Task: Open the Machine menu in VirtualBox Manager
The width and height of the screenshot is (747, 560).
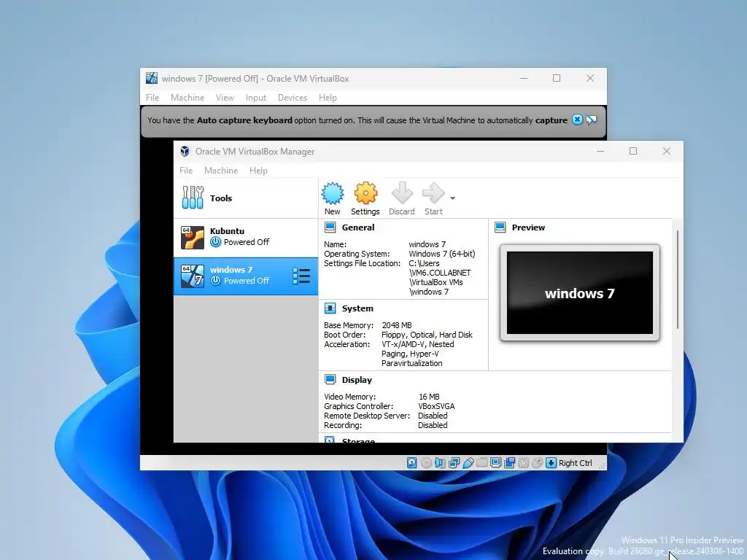Action: (x=221, y=171)
